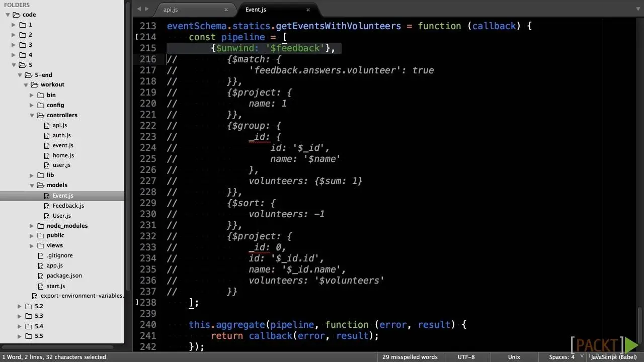This screenshot has width=644, height=362.
Task: Expand folder 2 in sidebar
Action: coord(14,35)
